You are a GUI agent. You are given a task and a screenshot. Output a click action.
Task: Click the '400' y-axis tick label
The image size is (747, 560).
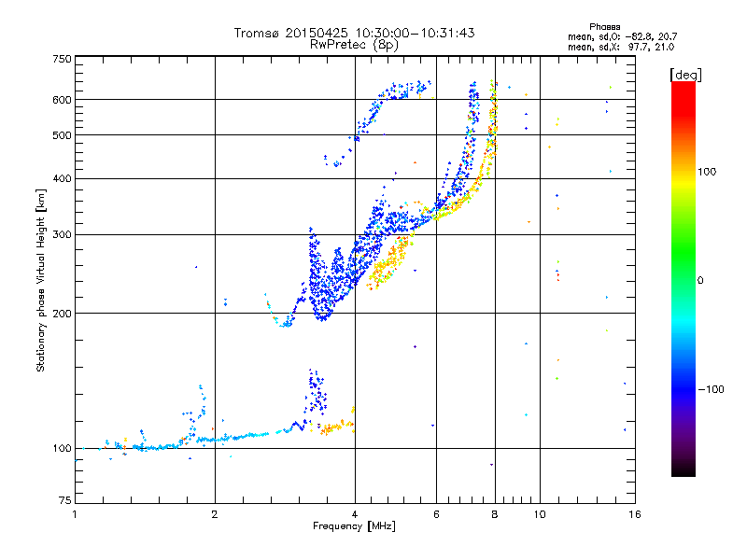tap(62, 178)
